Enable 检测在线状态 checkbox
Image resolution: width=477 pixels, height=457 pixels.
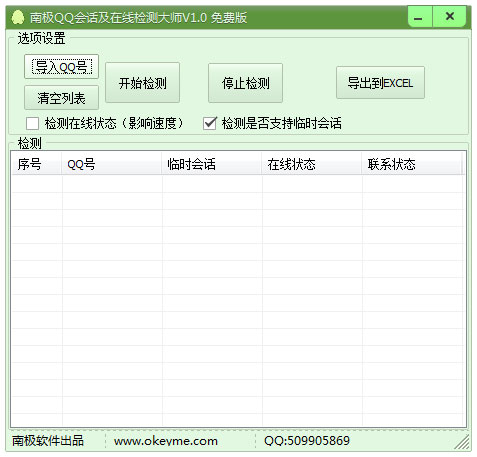[x=32, y=123]
